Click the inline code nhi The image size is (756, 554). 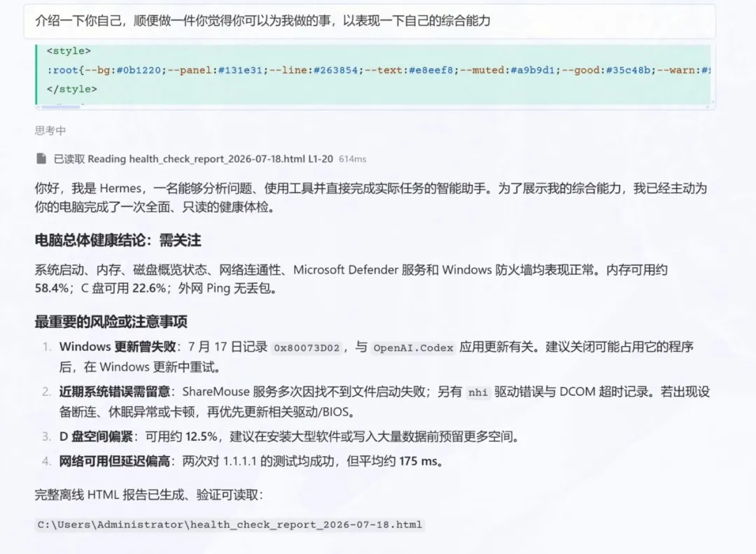pyautogui.click(x=478, y=392)
